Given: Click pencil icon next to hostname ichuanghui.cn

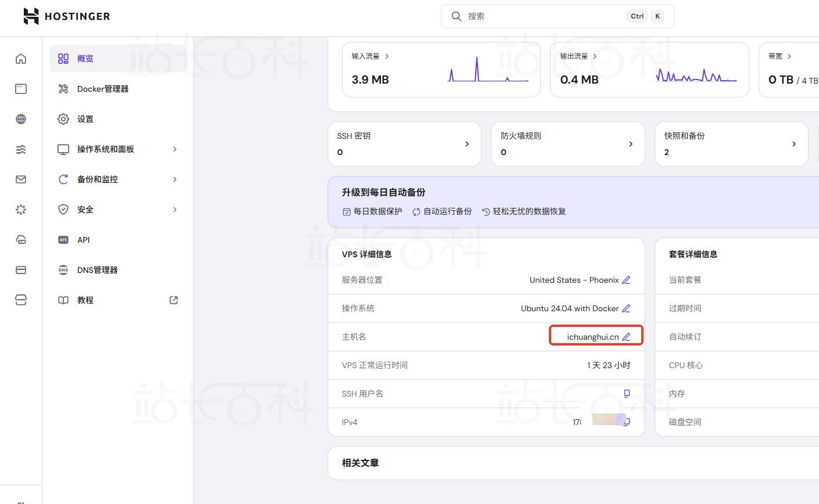Looking at the screenshot, I should click(626, 337).
